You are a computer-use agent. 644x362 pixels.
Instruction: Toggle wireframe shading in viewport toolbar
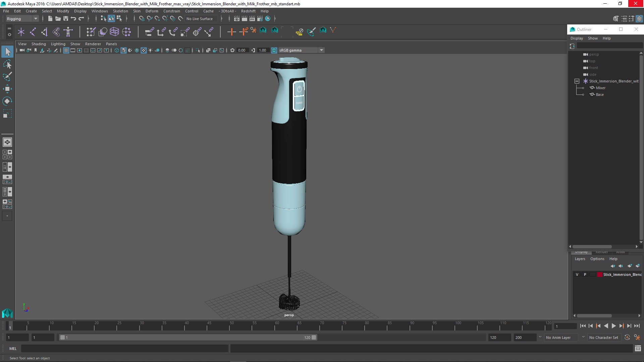[x=117, y=50]
